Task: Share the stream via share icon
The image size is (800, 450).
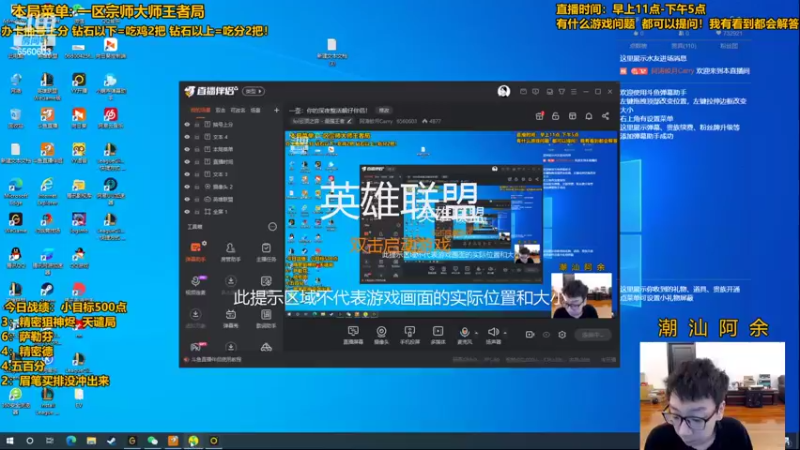Action: (605, 116)
